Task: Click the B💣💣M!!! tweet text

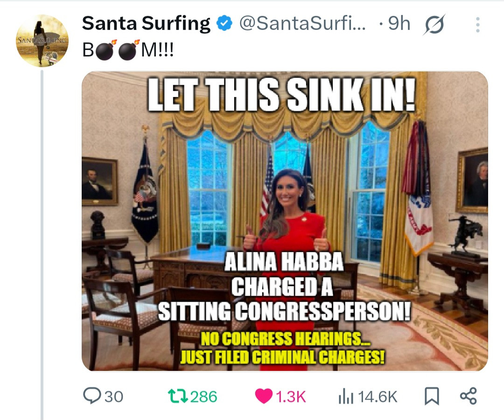Action: coord(128,50)
